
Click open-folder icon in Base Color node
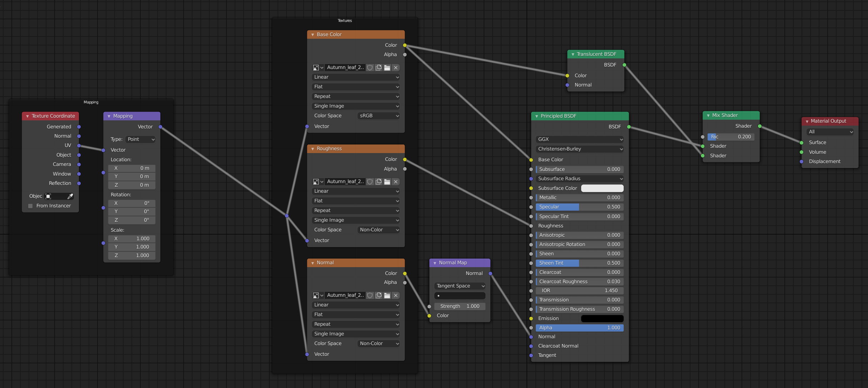[387, 68]
